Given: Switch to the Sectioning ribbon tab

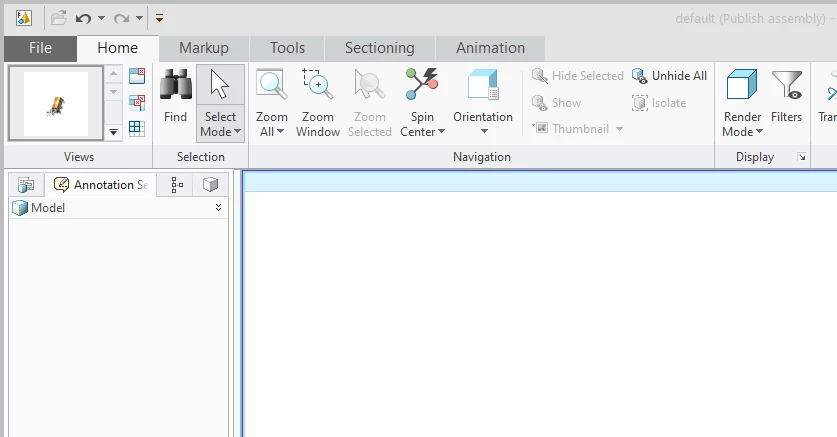Looking at the screenshot, I should 380,48.
